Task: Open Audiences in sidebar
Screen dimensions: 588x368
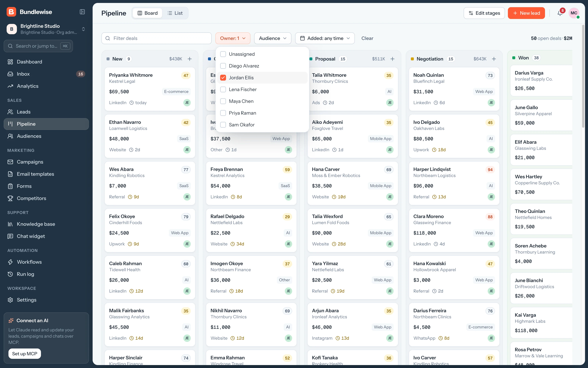Action: point(46,136)
